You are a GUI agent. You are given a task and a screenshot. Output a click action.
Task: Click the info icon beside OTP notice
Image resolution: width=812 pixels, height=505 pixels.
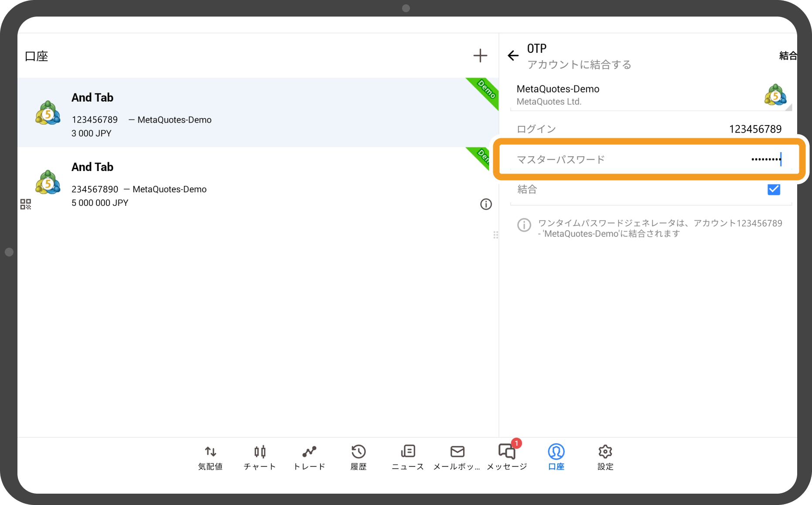[x=524, y=225]
